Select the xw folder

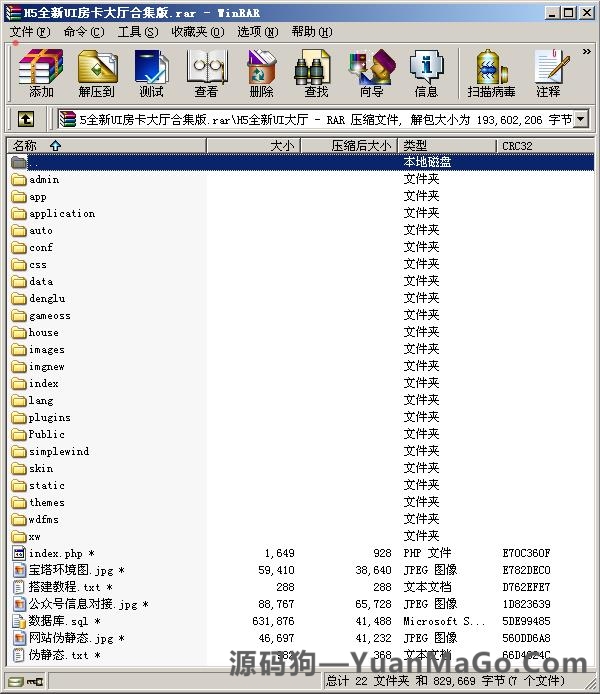tap(26, 536)
